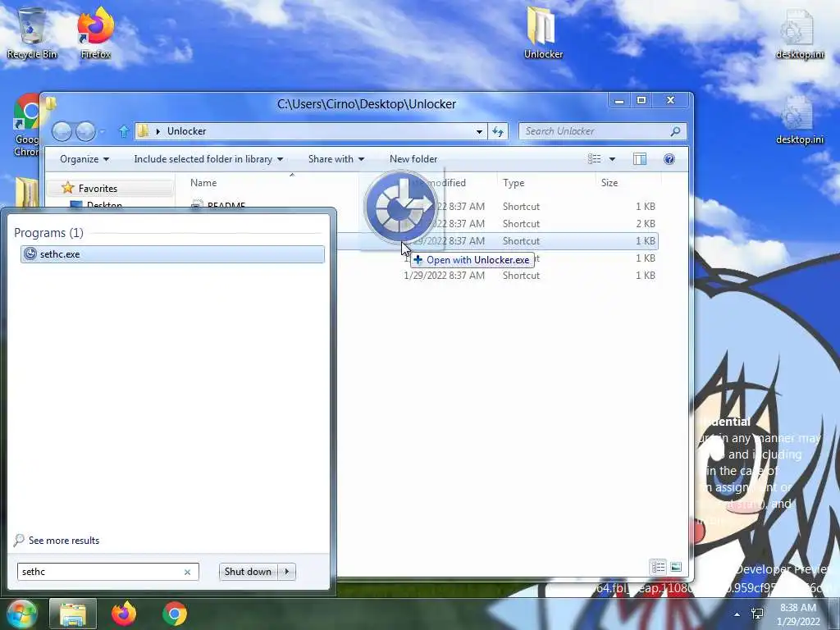The height and width of the screenshot is (630, 840).
Task: Launch Firefox from the desktop shortcut
Action: pos(95,33)
